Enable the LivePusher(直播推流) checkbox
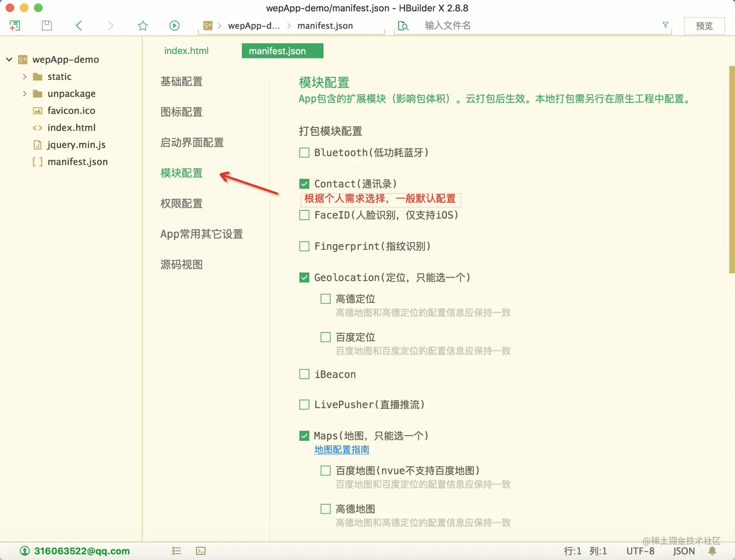This screenshot has width=735, height=560. (304, 404)
